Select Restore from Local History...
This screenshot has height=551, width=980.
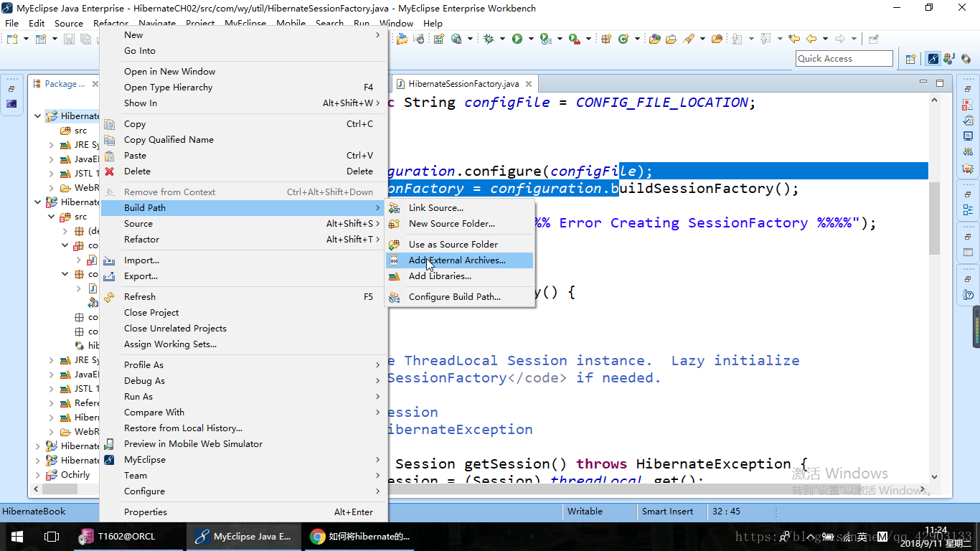click(243, 428)
